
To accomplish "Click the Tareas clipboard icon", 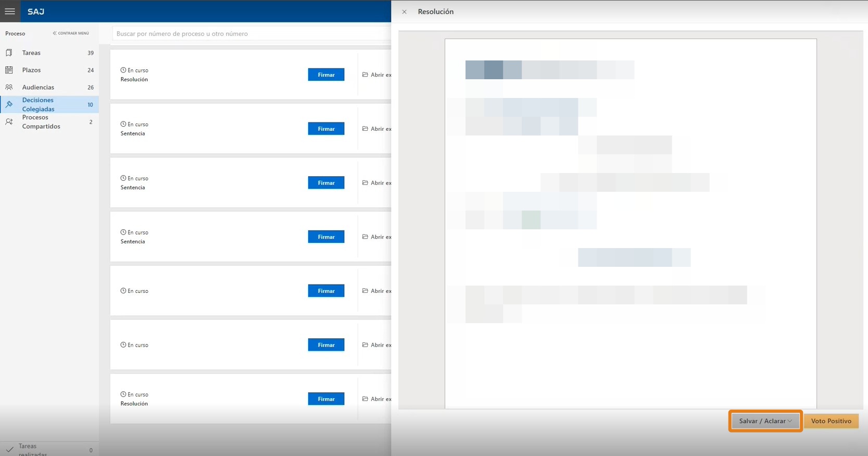I will pos(9,53).
